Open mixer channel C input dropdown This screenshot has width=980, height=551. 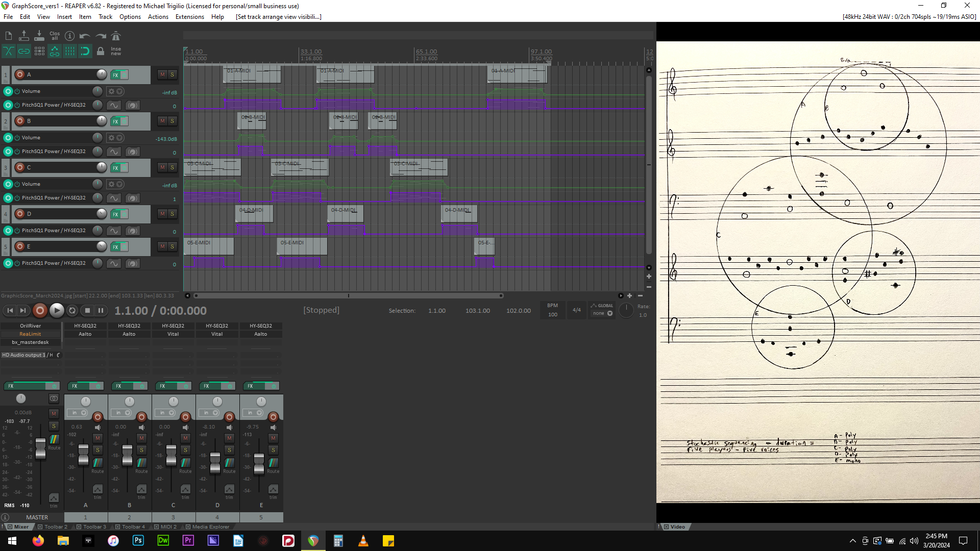pyautogui.click(x=166, y=413)
